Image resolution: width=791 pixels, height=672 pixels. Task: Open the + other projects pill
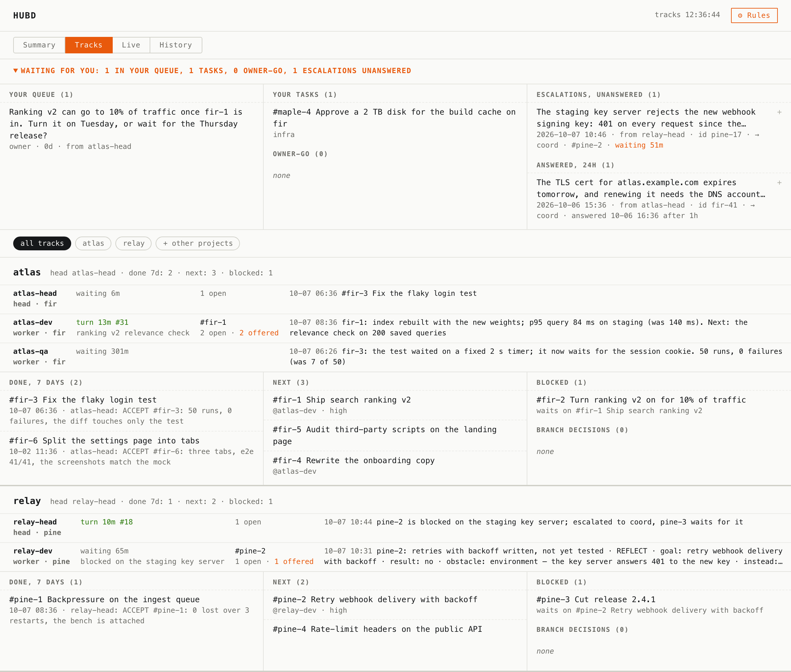tap(198, 243)
